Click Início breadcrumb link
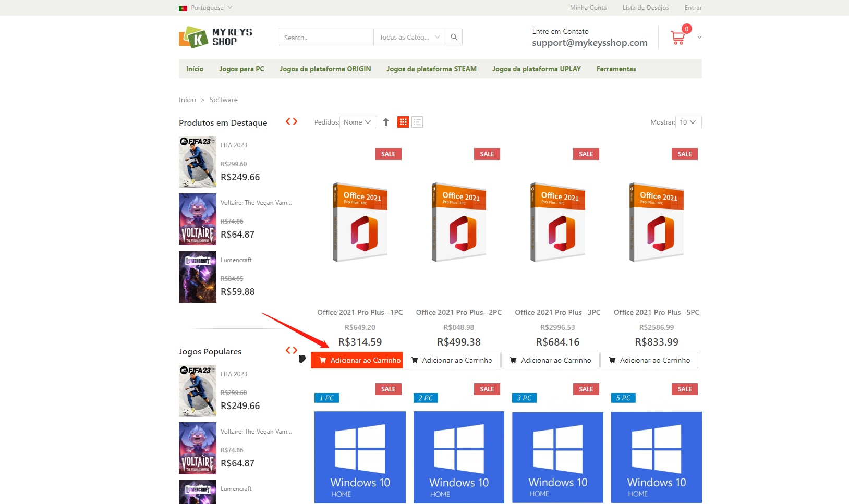This screenshot has width=849, height=504. coord(187,100)
